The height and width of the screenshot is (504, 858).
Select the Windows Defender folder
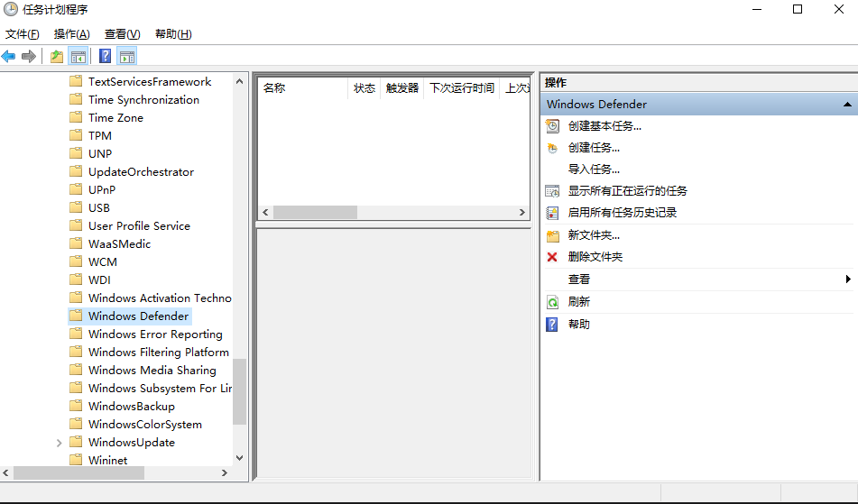138,316
